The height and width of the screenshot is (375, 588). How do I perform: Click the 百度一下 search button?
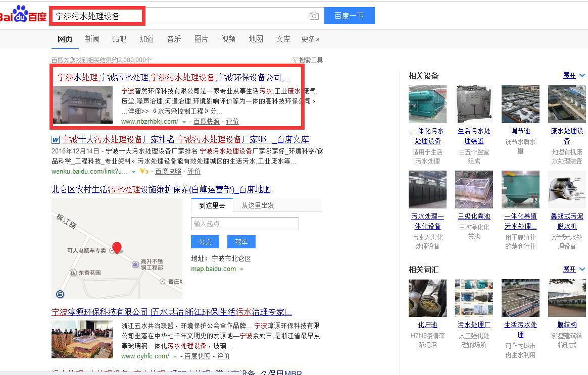click(350, 16)
